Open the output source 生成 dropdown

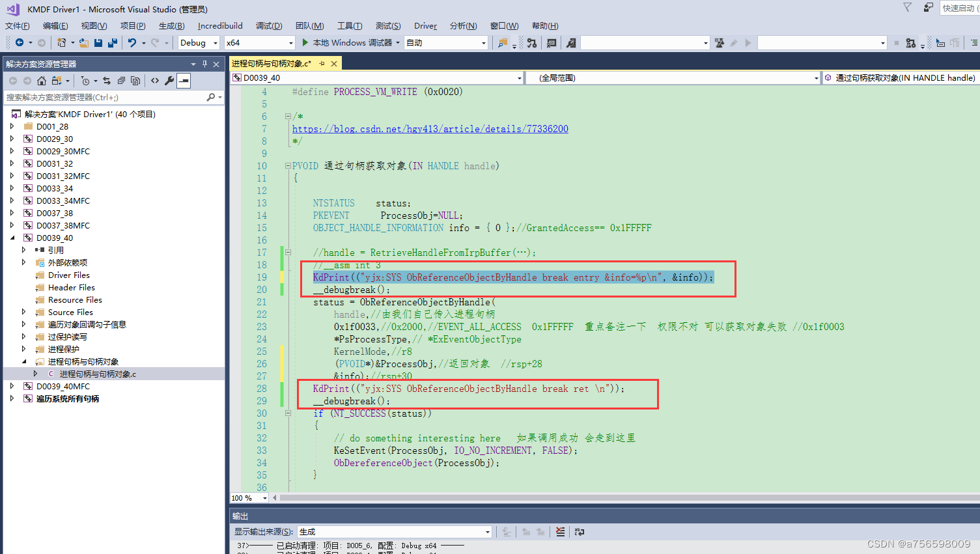[395, 532]
